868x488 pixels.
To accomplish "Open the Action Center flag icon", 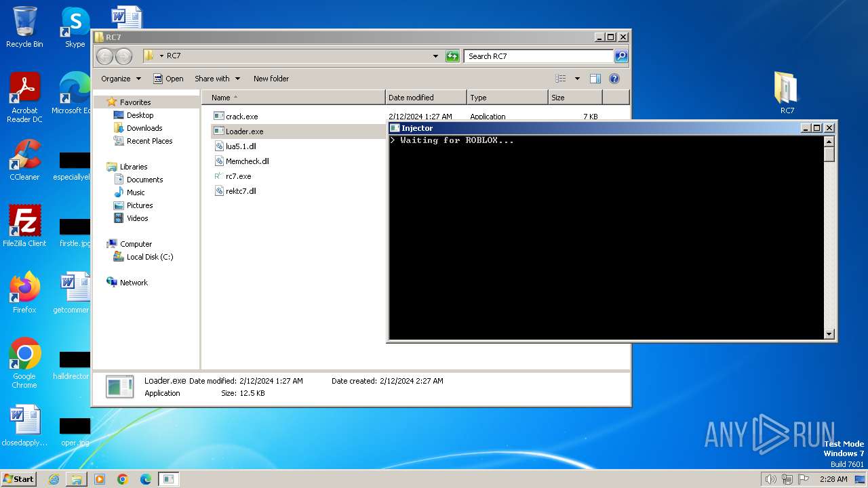I will [804, 479].
